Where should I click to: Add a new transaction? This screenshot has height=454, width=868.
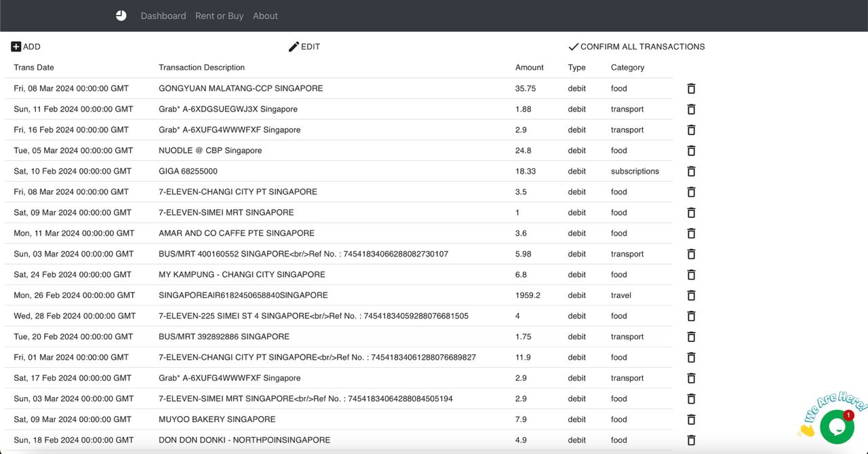click(26, 47)
